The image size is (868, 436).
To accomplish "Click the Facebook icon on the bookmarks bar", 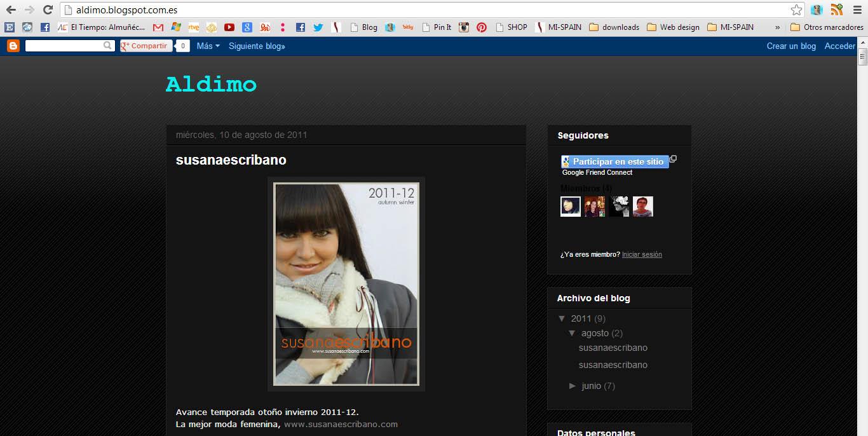I will coord(300,27).
